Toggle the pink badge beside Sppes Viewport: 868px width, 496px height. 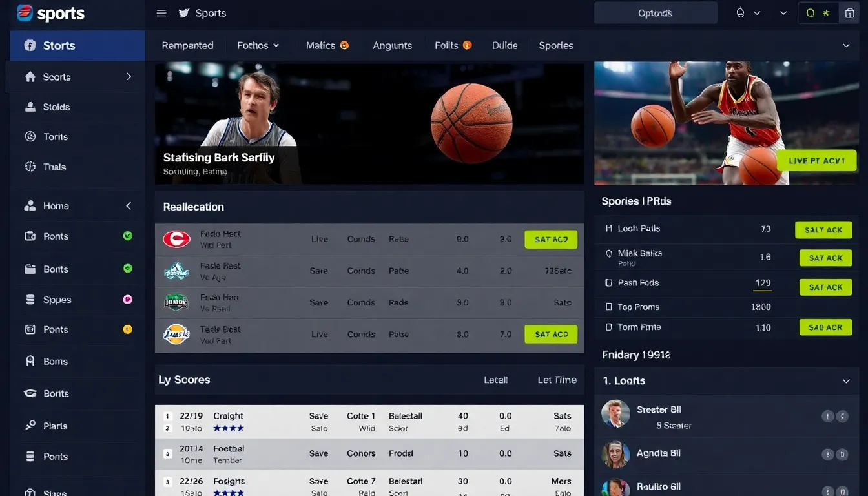click(129, 299)
